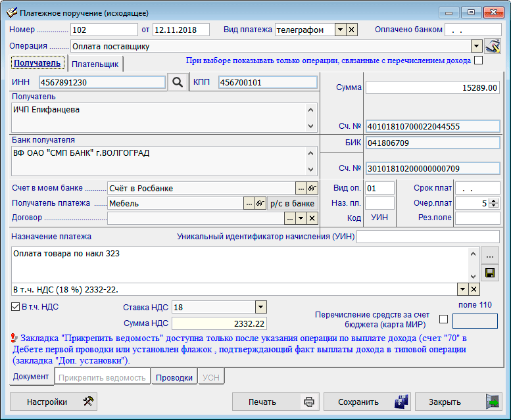This screenshot has width=511, height=420.
Task: Open the Проводки bottom tab
Action: click(x=174, y=378)
